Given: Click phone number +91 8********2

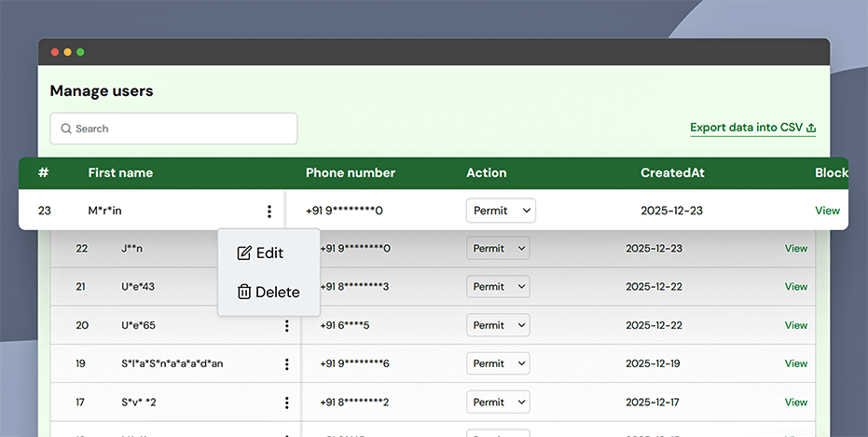Looking at the screenshot, I should click(x=354, y=403).
